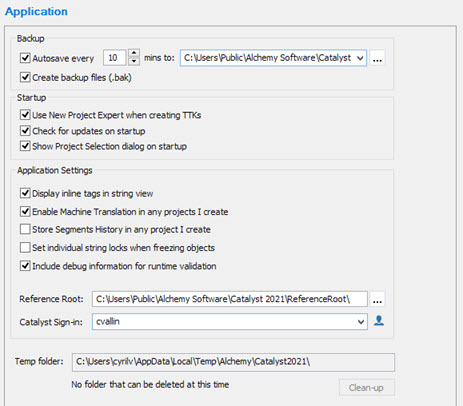Disable Use New Project Expert when creating TTKs

(25, 115)
